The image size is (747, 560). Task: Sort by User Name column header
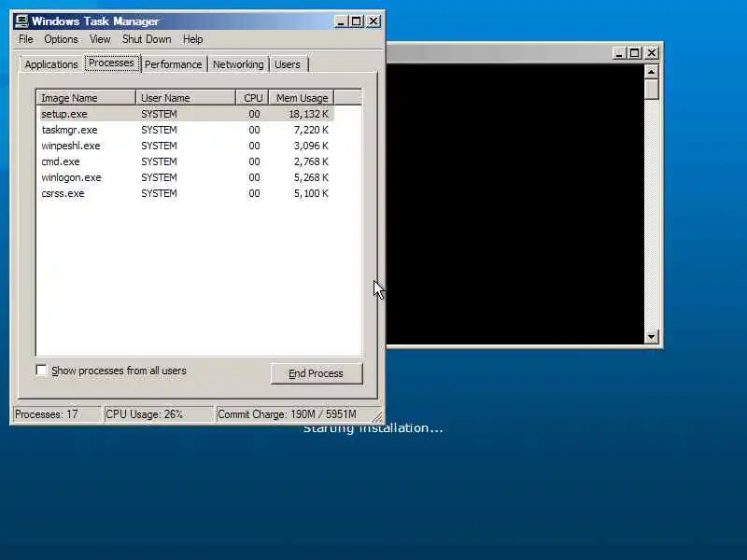click(186, 98)
